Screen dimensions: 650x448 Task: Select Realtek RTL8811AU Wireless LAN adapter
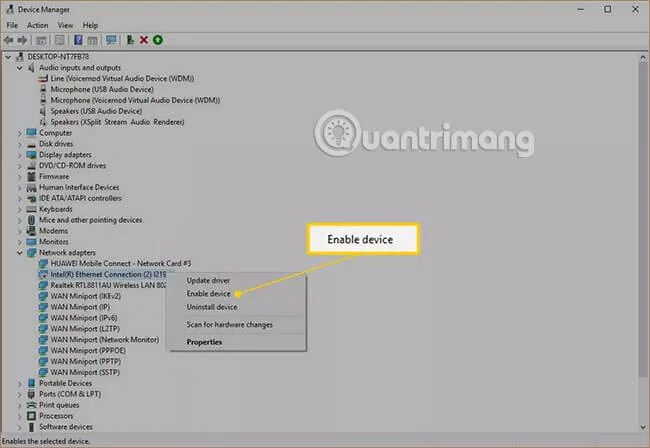[108, 285]
